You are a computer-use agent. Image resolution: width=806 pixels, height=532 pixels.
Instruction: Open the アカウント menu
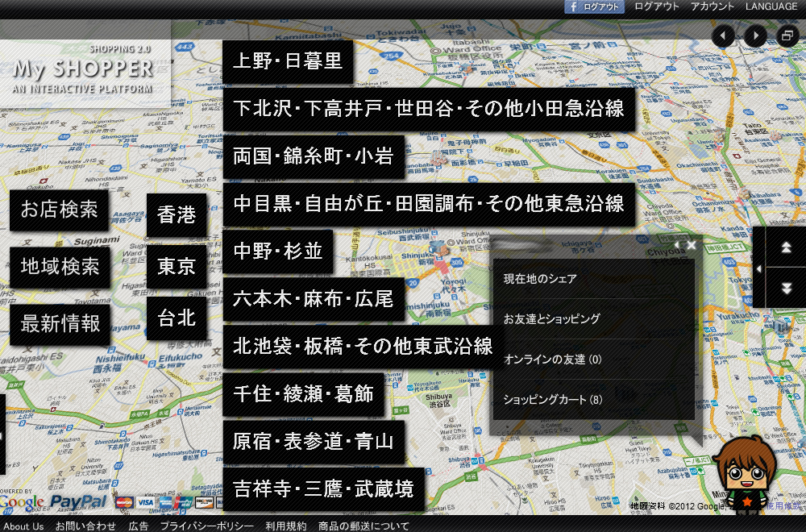click(713, 6)
